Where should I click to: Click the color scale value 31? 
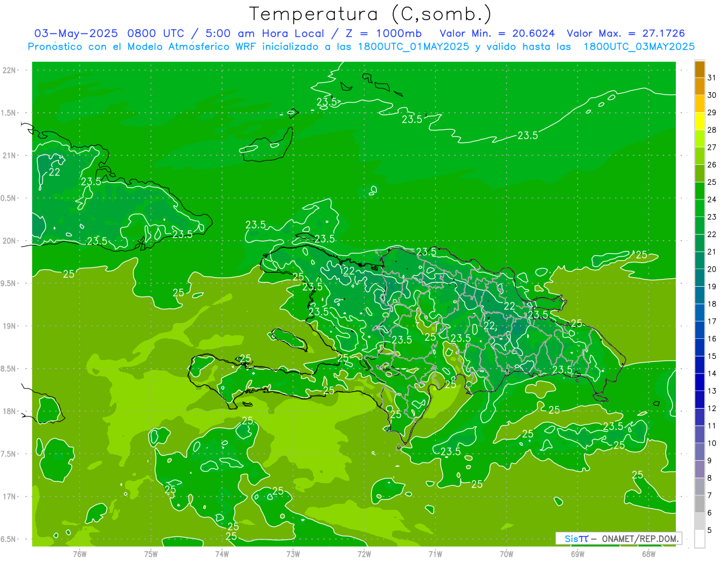point(712,78)
